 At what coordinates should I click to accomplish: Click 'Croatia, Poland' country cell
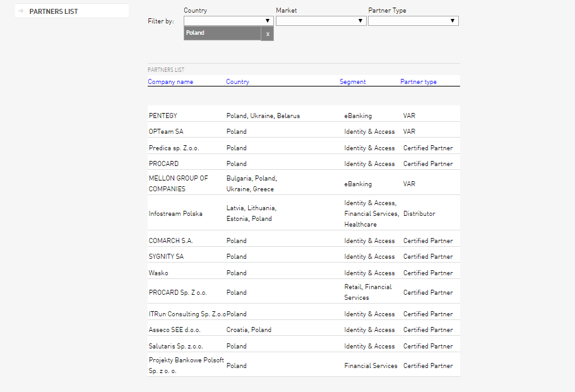pos(249,330)
